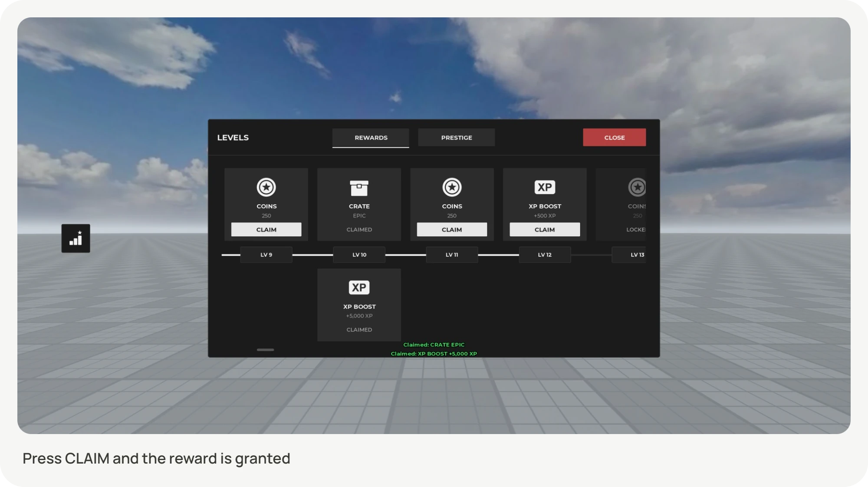The image size is (868, 487).
Task: Click the LV 9 coins star icon
Action: coord(266,187)
